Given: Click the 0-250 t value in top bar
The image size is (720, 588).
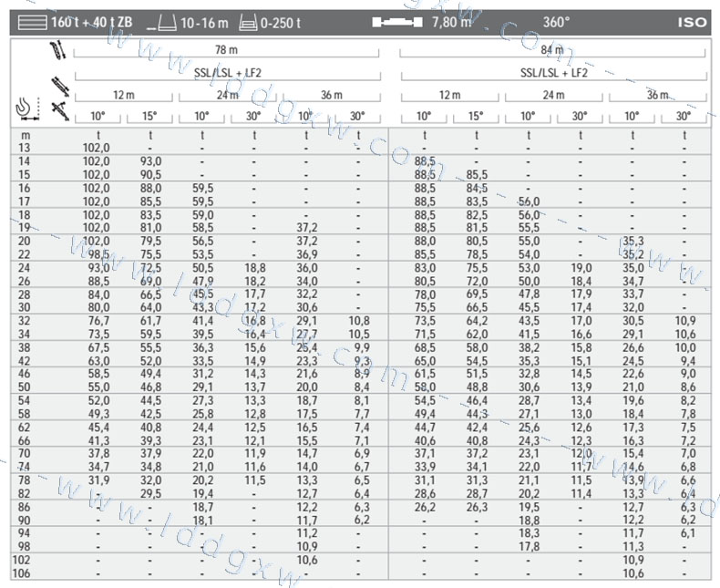Looking at the screenshot, I should (x=280, y=23).
